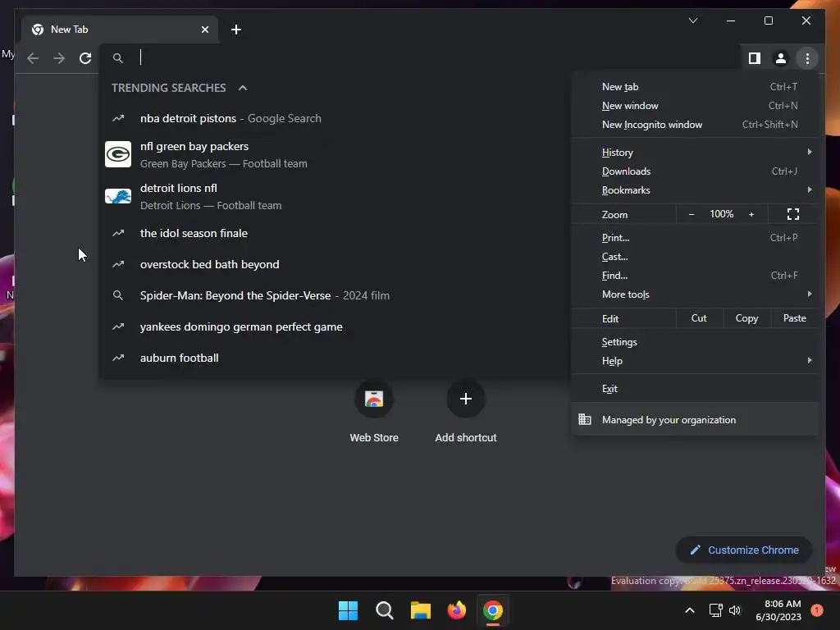Click the Detroit Lions logo suggestion icon

(x=118, y=196)
